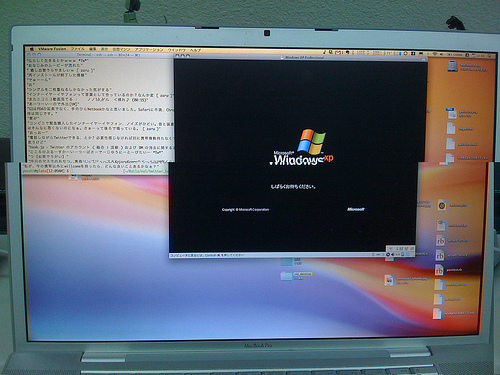The height and width of the screenshot is (375, 500).
Task: Select the bottom rb Ruby file icon
Action: coord(439,270)
